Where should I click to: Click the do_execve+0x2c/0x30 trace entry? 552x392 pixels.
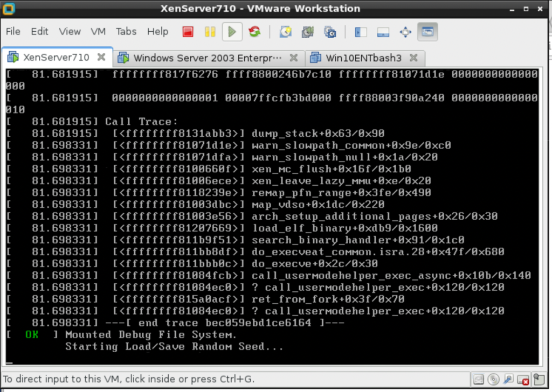point(315,264)
